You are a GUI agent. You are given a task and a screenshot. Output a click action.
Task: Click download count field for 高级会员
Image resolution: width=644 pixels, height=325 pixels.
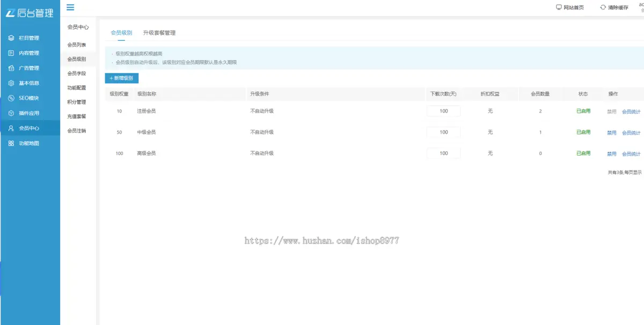[443, 153]
